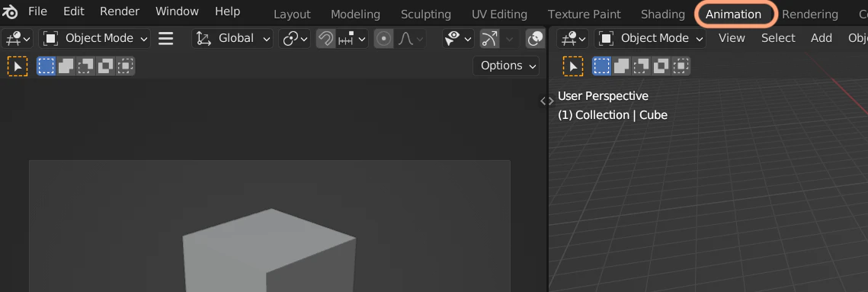Open right viewport Object Mode dropdown

tap(651, 38)
